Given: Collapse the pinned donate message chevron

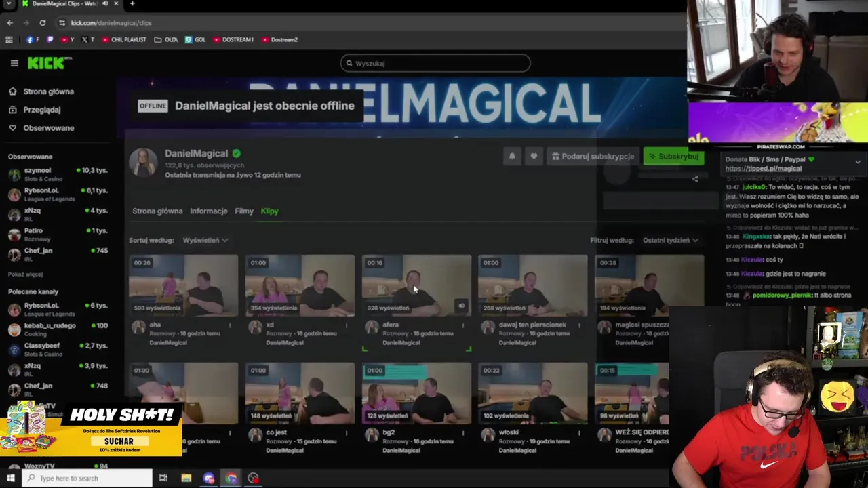Looking at the screenshot, I should coord(857,163).
